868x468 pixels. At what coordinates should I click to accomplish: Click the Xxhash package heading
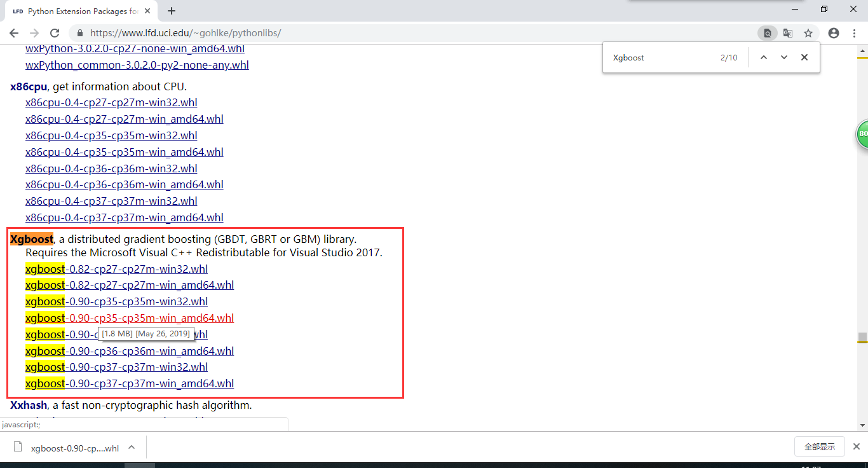(29, 405)
